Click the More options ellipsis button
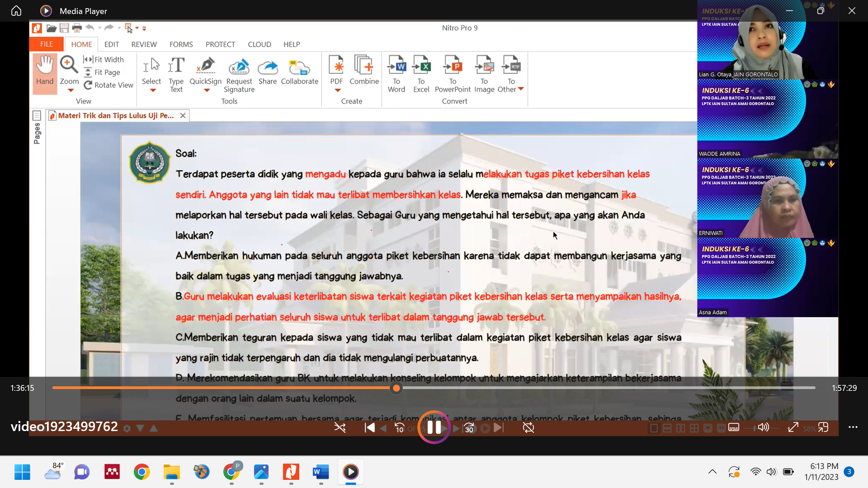 (x=853, y=427)
